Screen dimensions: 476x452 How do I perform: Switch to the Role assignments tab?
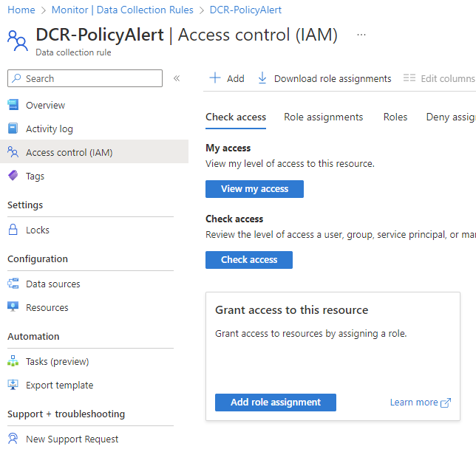tap(324, 117)
